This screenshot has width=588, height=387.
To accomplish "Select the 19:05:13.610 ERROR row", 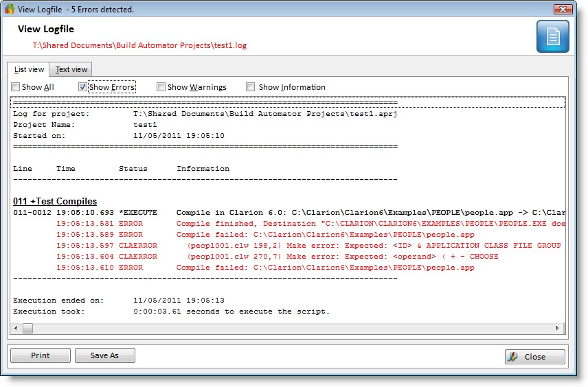I will [288, 268].
